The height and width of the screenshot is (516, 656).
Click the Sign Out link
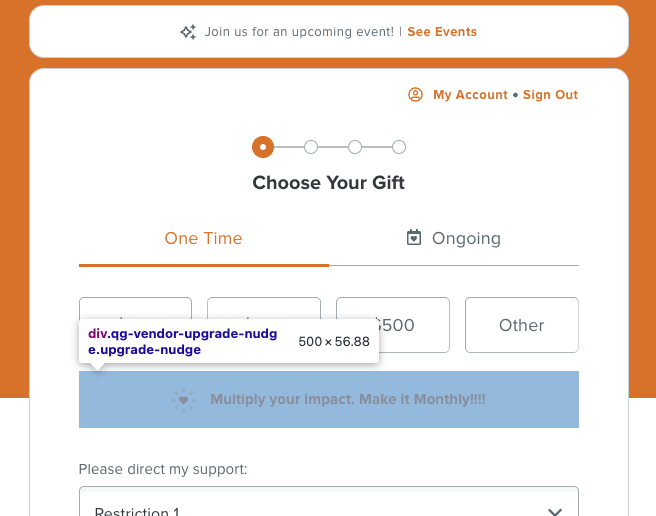click(550, 95)
